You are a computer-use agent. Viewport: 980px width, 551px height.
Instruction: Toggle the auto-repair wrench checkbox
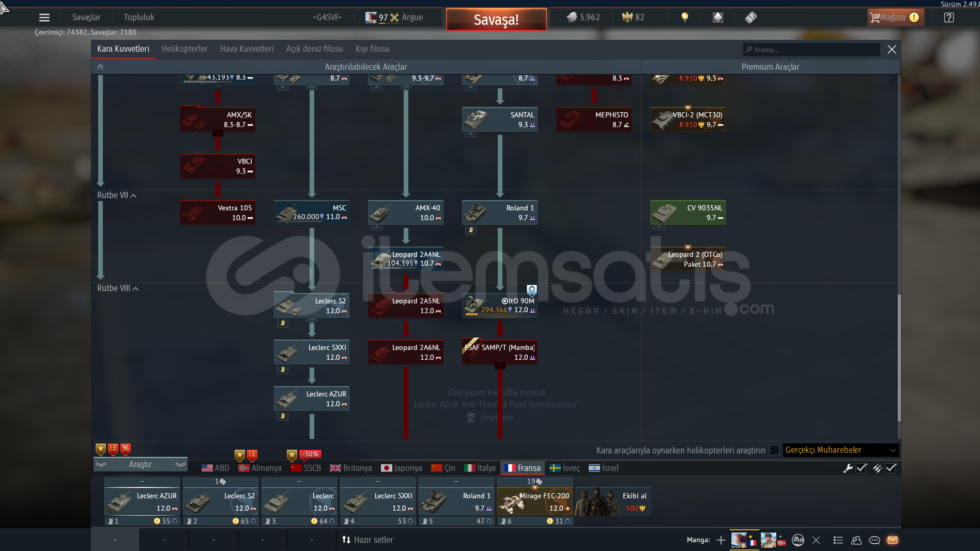coord(861,468)
